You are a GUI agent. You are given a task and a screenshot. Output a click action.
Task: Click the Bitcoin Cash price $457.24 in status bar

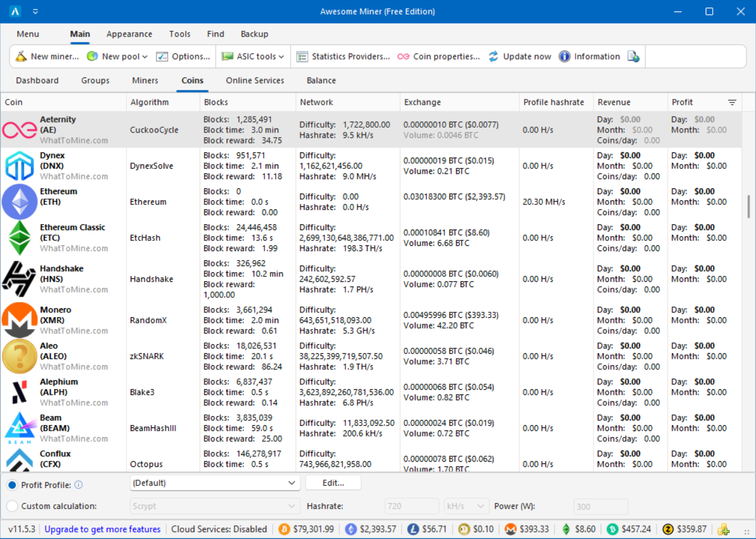pyautogui.click(x=637, y=529)
